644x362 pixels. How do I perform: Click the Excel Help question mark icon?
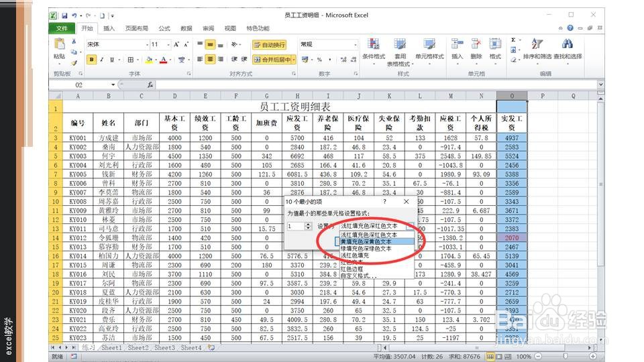pyautogui.click(x=570, y=28)
